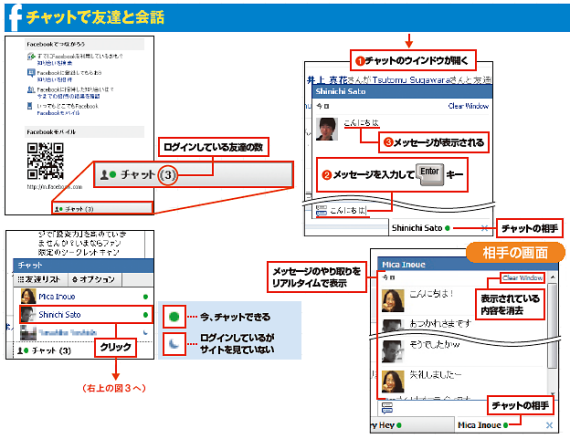Screen dimensions: 570x438
Task: Click the moon idle icon in friend list
Action: pos(145,332)
